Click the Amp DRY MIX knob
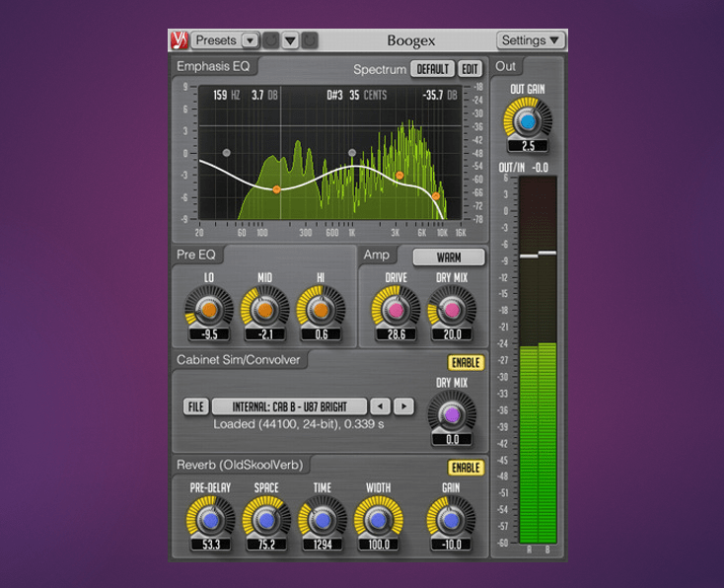Screen dimensions: 724x588 pyautogui.click(x=452, y=310)
